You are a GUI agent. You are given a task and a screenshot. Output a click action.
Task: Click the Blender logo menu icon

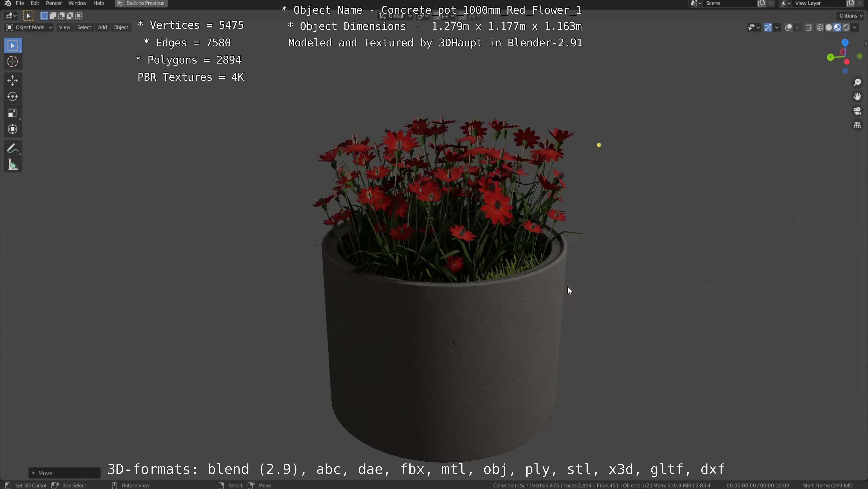pos(8,3)
